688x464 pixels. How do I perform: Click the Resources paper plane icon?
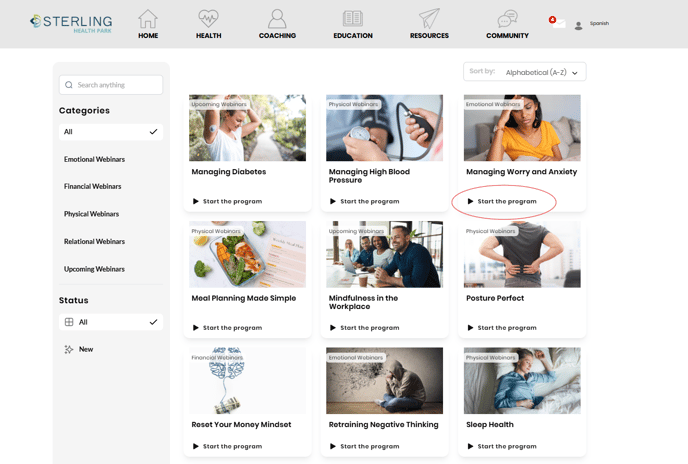click(x=429, y=19)
